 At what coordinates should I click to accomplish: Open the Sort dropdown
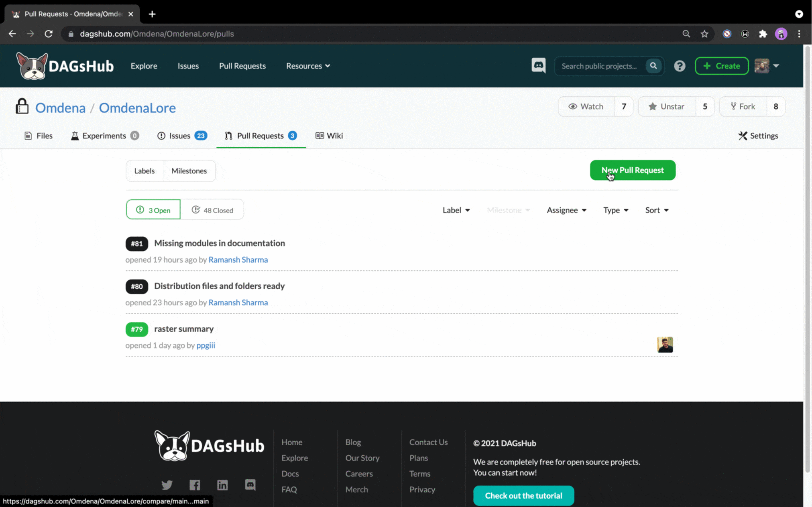(x=657, y=210)
